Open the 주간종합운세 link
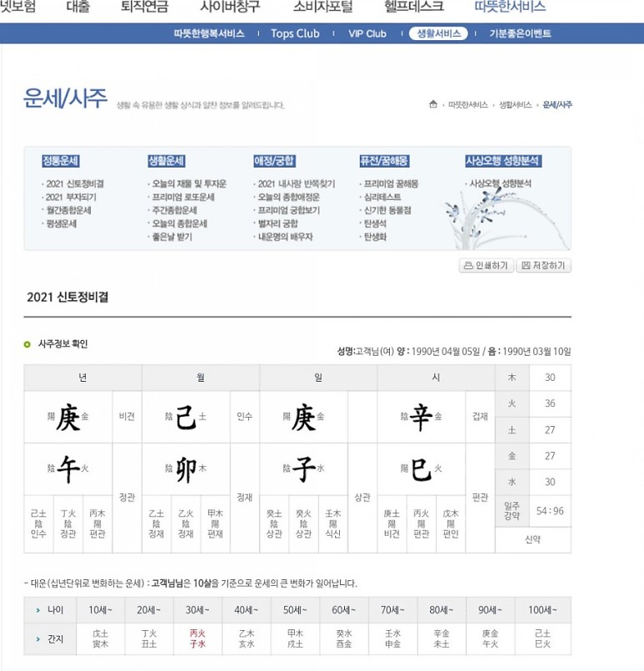The height and width of the screenshot is (671, 644). pyautogui.click(x=174, y=211)
